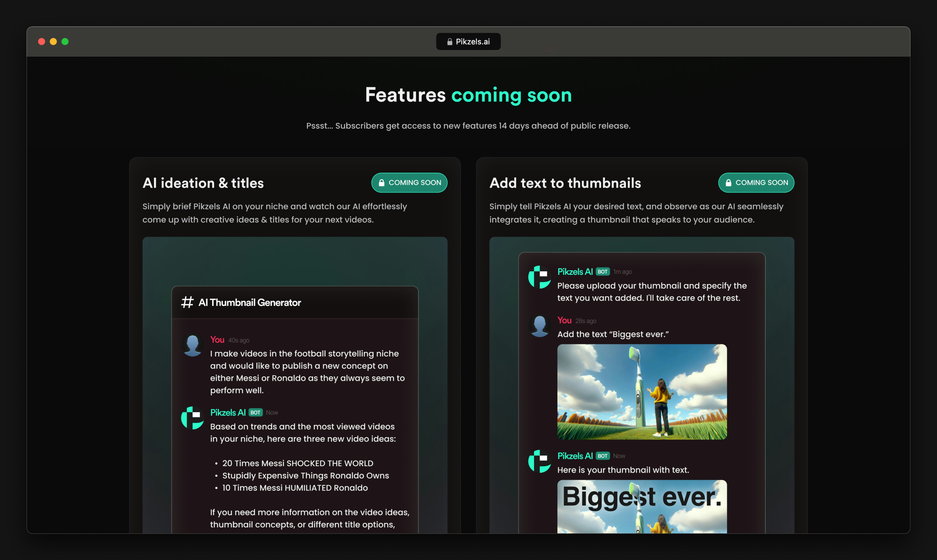Click the Pikzels AI avatar on the "Here is your thumbnail" message

tap(539, 461)
